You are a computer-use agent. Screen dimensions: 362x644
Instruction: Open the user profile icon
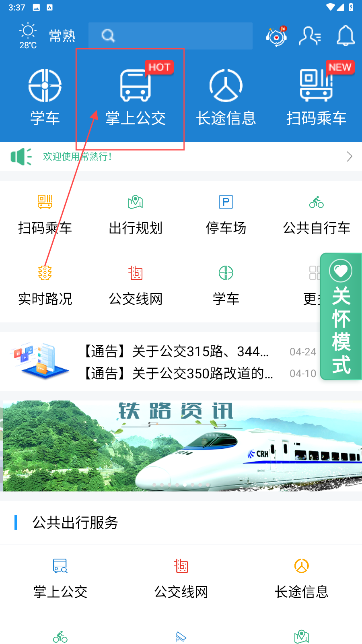310,36
